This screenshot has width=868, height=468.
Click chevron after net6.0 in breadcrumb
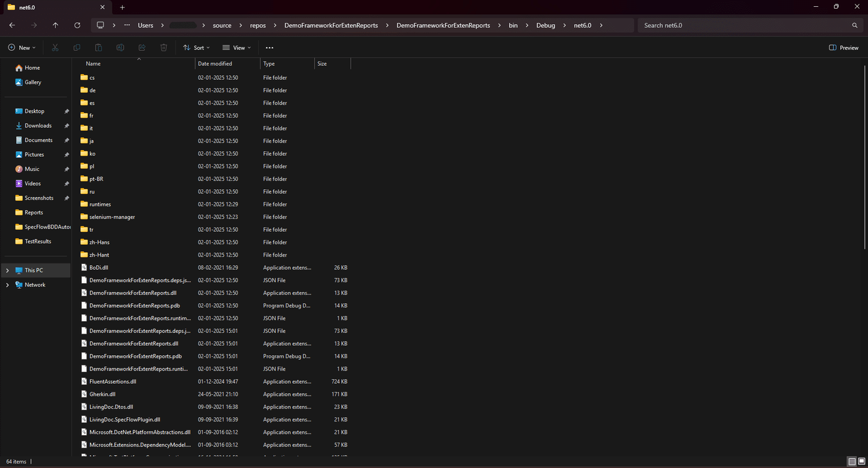pyautogui.click(x=601, y=25)
